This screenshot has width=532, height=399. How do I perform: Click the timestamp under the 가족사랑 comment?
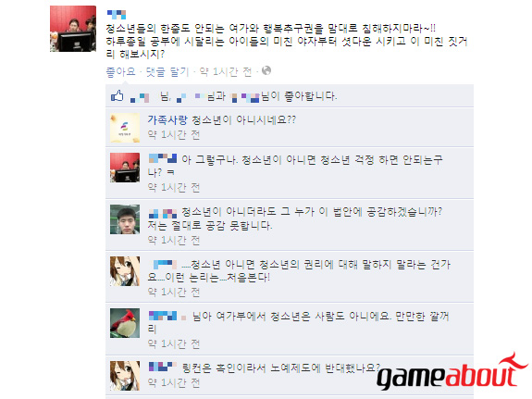point(174,135)
